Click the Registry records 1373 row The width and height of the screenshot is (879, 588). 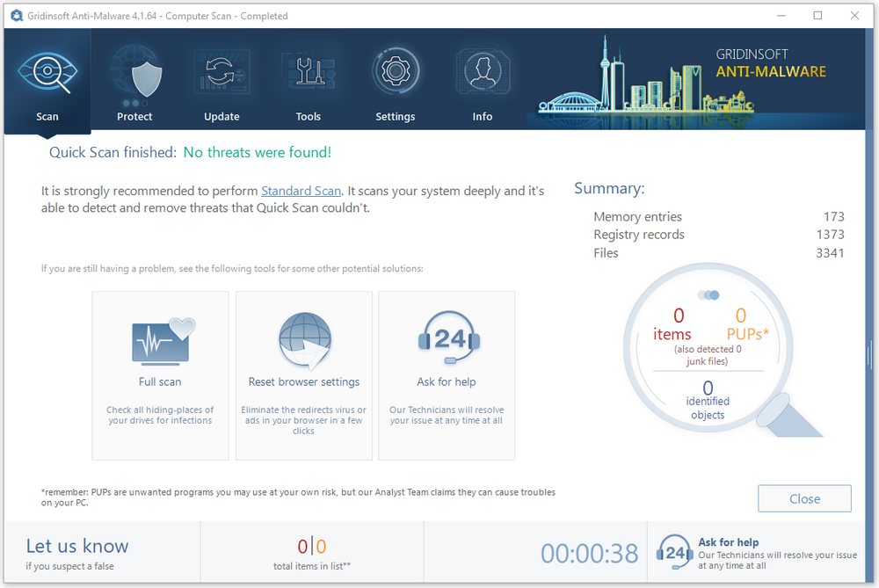[x=719, y=235]
